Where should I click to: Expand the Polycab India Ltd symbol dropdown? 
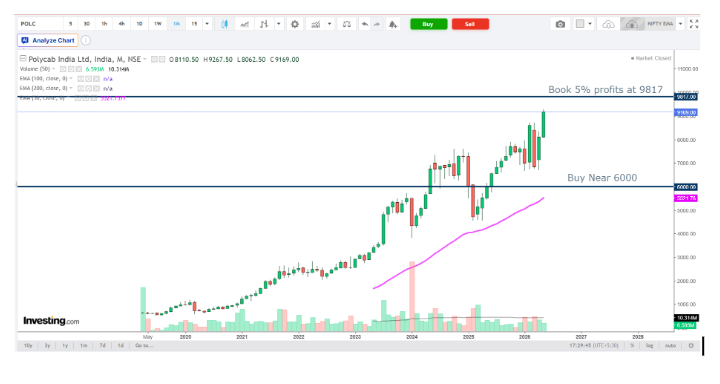pyautogui.click(x=145, y=59)
